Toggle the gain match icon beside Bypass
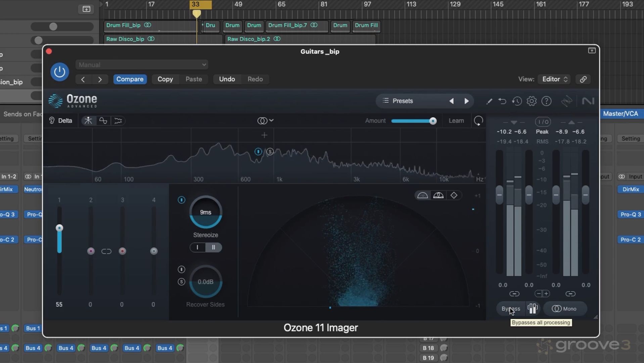 pos(533,309)
